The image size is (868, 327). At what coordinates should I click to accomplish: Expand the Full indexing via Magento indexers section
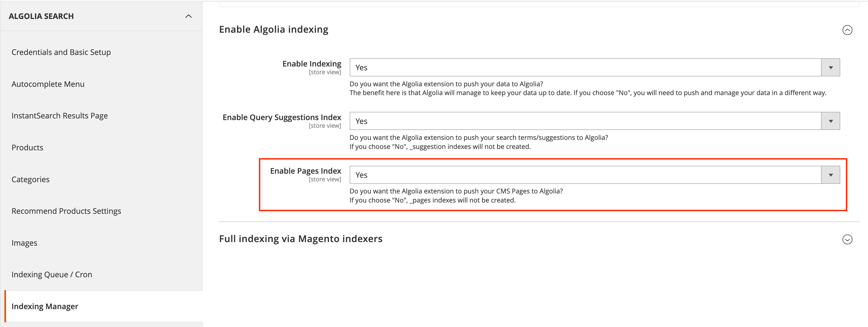848,240
